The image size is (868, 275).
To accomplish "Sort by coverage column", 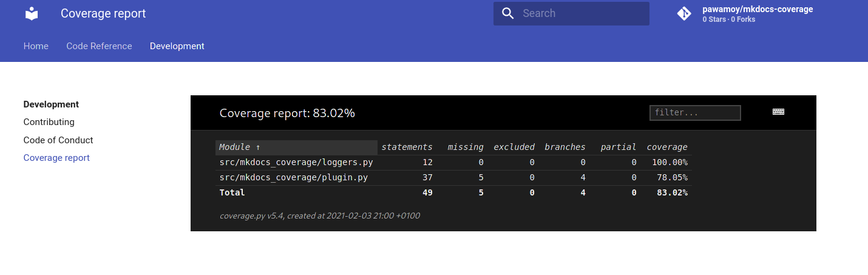I will click(x=667, y=147).
